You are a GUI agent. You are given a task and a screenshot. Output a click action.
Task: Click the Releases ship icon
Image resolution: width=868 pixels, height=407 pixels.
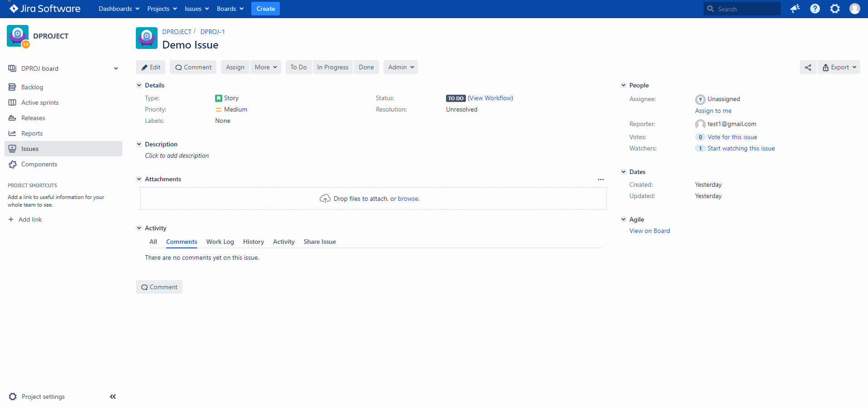point(12,118)
